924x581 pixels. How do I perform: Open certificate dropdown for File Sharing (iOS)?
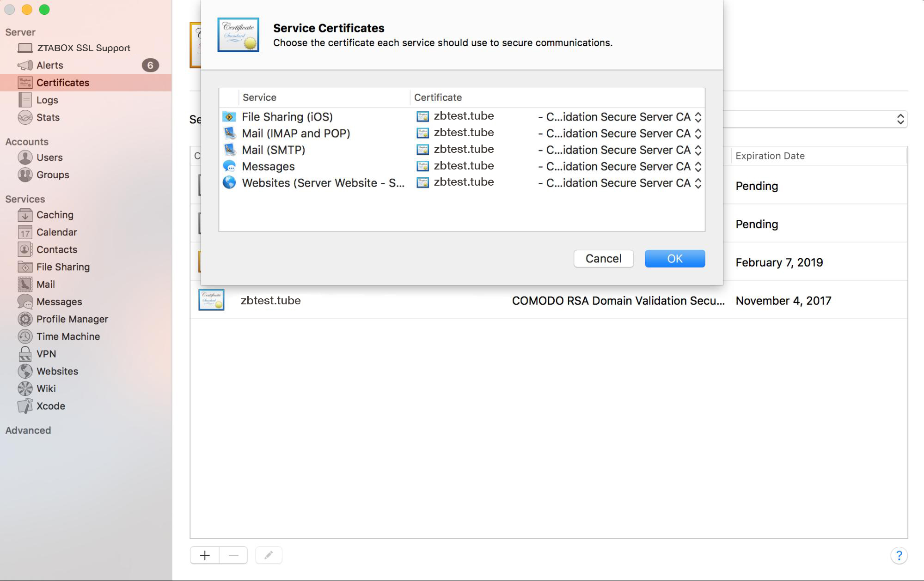[698, 117]
